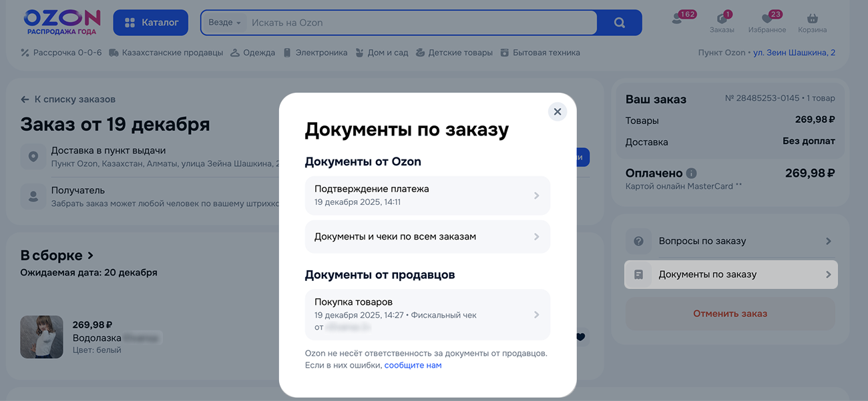
Task: Select Рассрочка 0-0-6 menu item
Action: tap(61, 53)
